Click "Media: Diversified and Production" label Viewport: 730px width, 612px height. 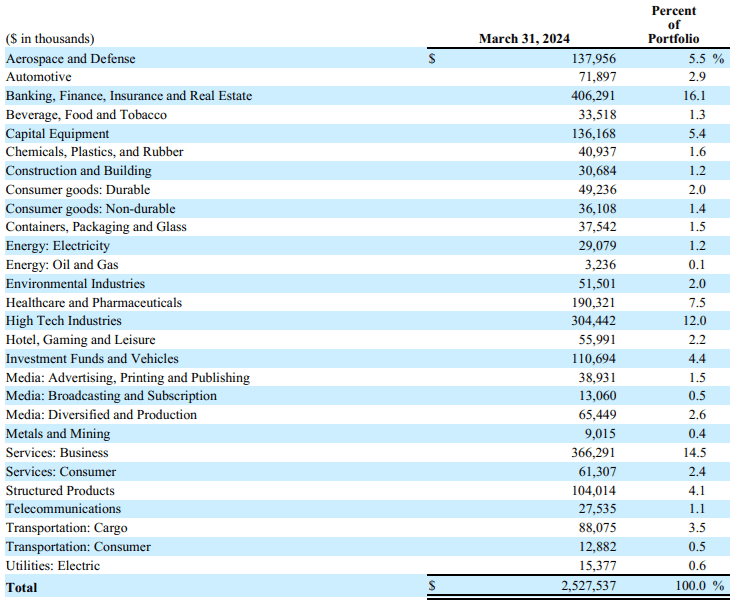point(101,415)
